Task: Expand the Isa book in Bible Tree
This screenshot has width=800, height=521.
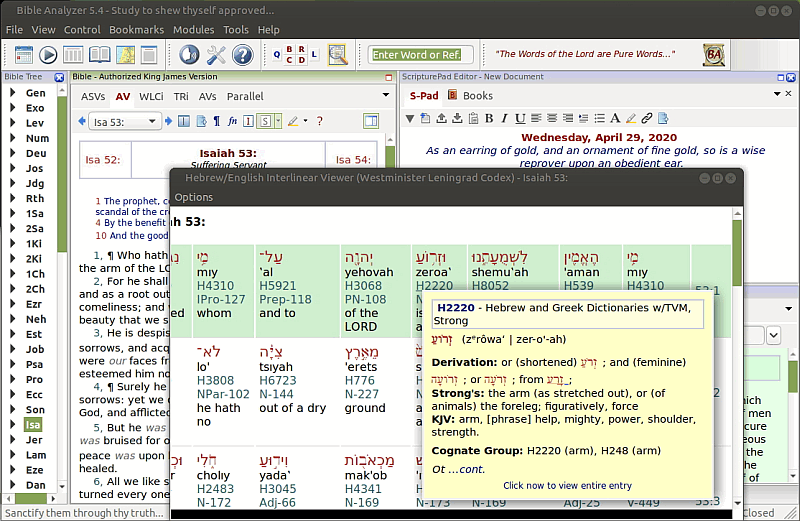Action: click(x=12, y=425)
